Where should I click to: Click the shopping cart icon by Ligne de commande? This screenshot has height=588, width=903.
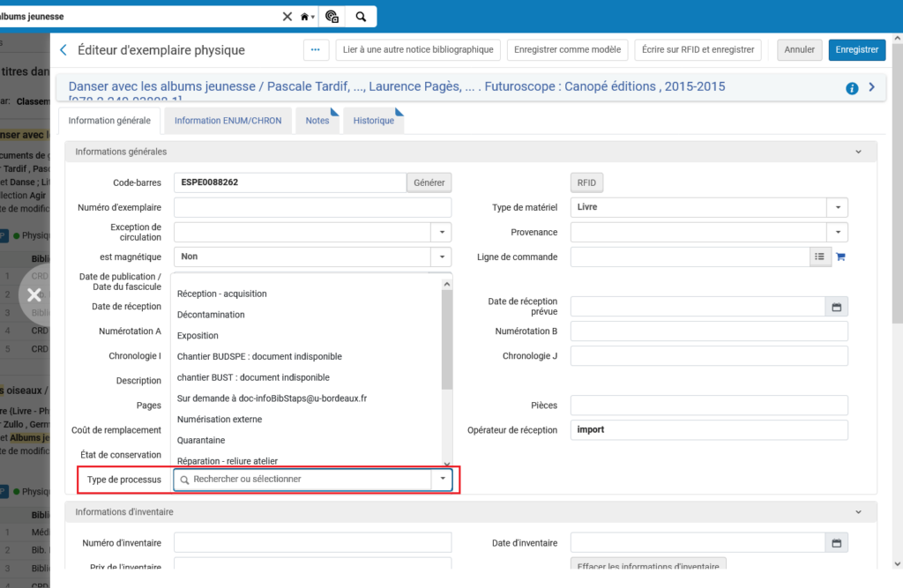tap(840, 257)
